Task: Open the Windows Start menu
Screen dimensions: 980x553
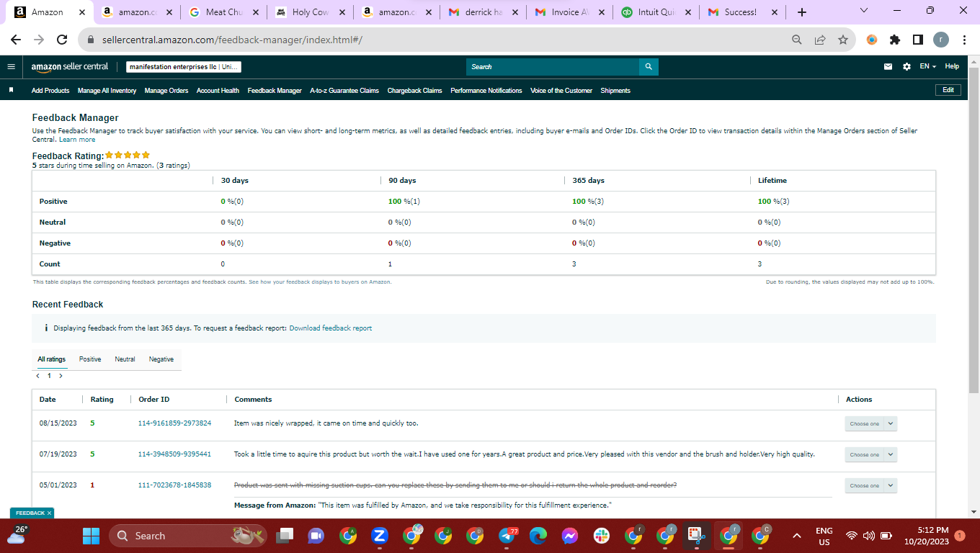Action: [91, 536]
